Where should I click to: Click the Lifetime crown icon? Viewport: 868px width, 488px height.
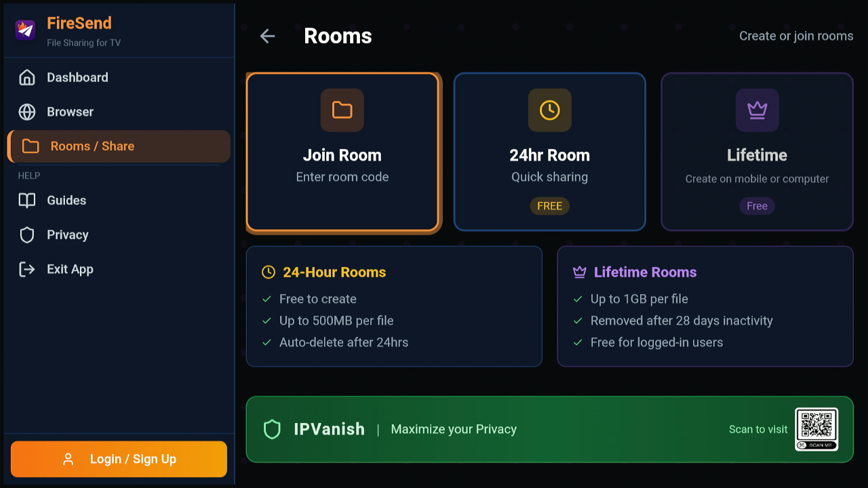pyautogui.click(x=757, y=110)
